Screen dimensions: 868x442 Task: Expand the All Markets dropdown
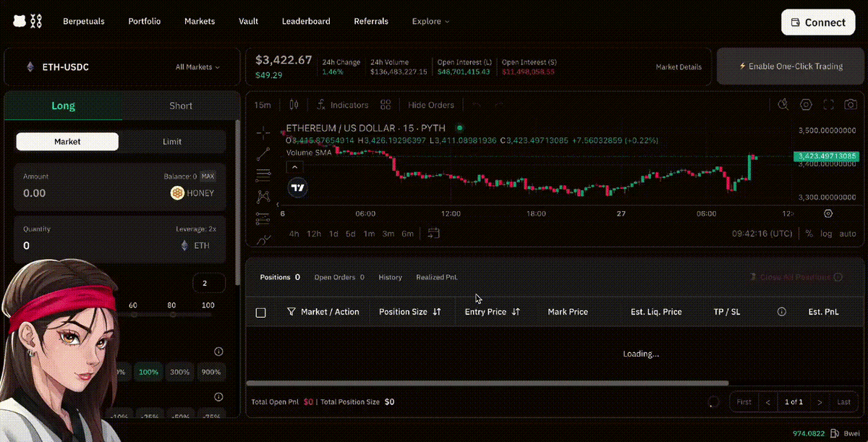[197, 67]
